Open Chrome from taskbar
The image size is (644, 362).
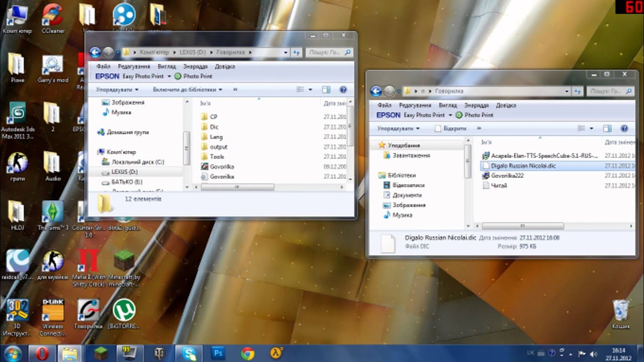[x=248, y=353]
